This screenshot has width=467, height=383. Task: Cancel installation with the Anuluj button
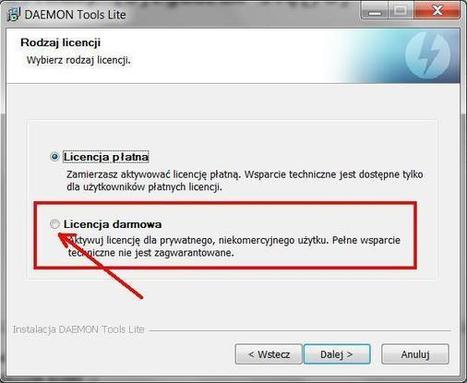coord(415,354)
